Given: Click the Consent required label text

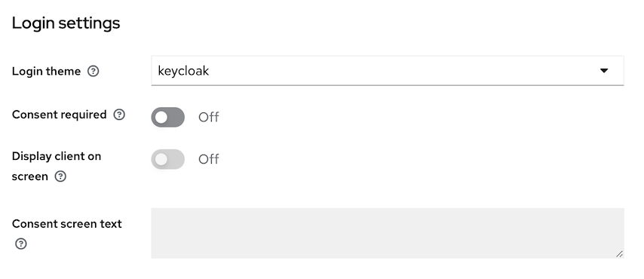Looking at the screenshot, I should pyautogui.click(x=59, y=115).
